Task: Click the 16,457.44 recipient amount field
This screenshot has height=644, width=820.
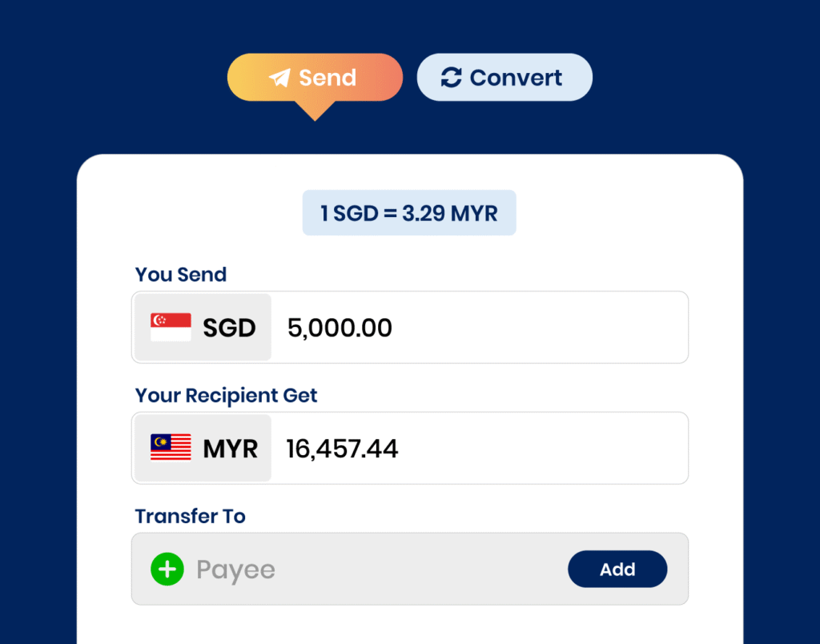Action: click(x=479, y=448)
